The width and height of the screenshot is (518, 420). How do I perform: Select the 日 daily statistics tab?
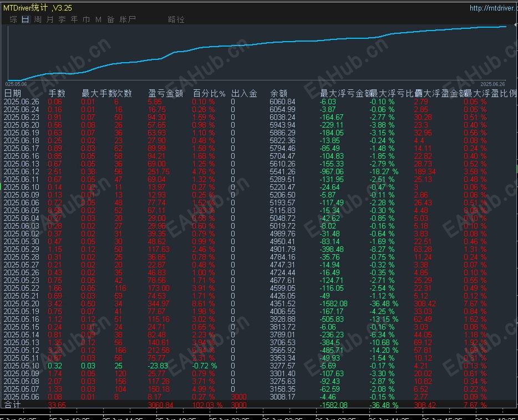[x=26, y=19]
